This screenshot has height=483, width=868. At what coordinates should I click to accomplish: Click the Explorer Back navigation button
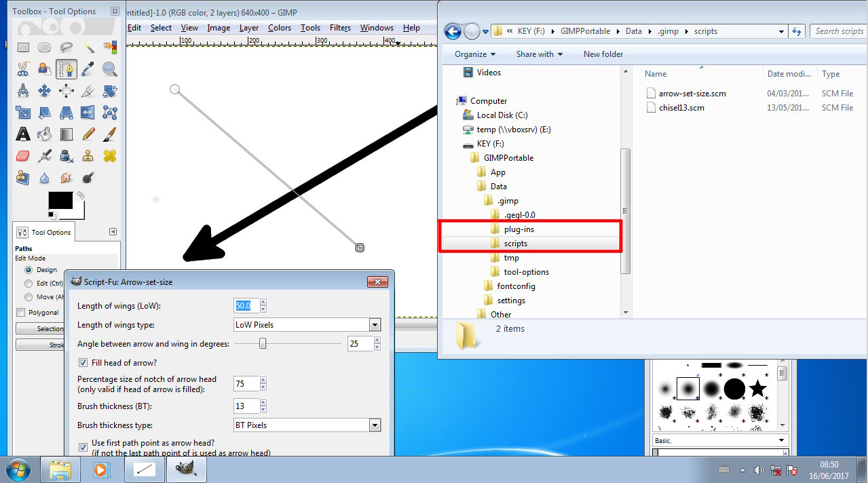coord(453,31)
